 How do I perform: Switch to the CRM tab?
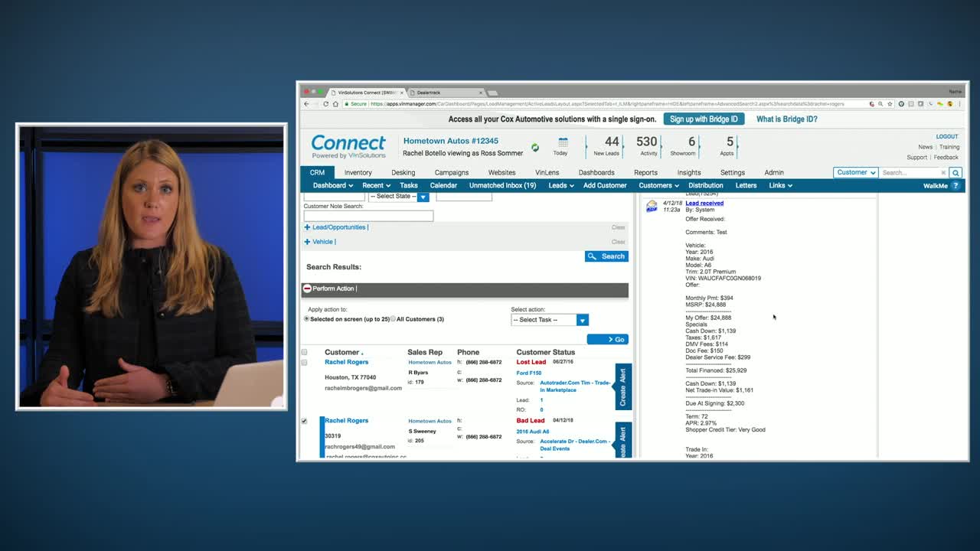pyautogui.click(x=317, y=173)
